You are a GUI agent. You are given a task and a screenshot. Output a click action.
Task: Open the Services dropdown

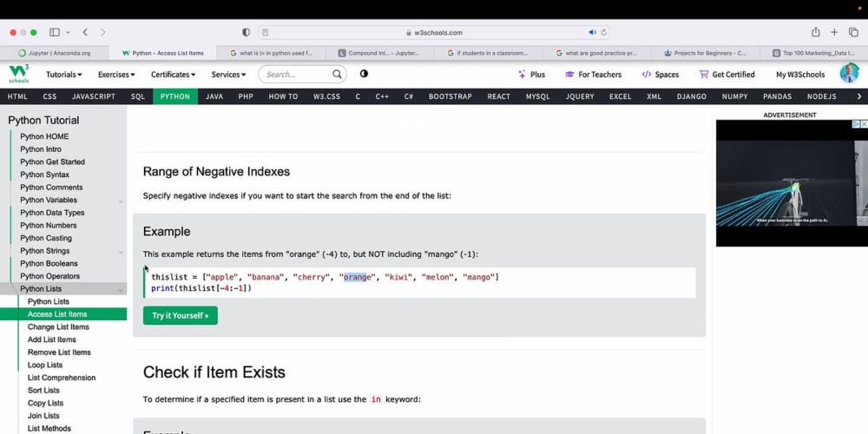(228, 74)
